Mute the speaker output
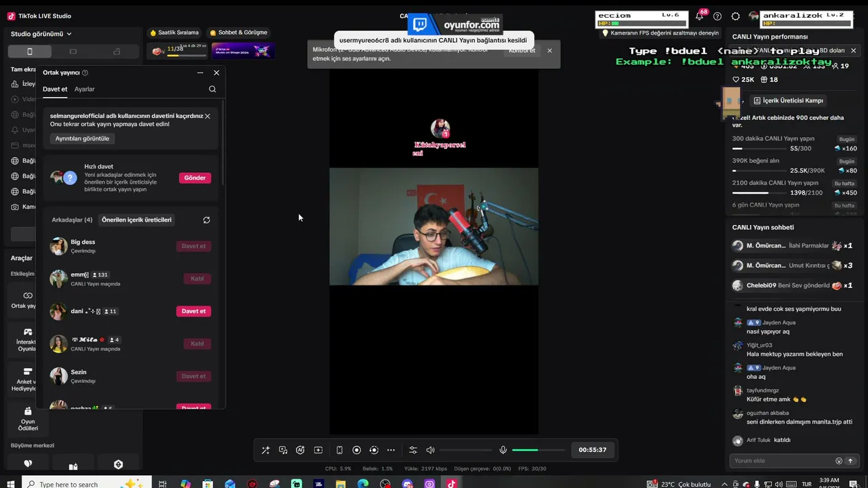This screenshot has width=868, height=488. 430,450
